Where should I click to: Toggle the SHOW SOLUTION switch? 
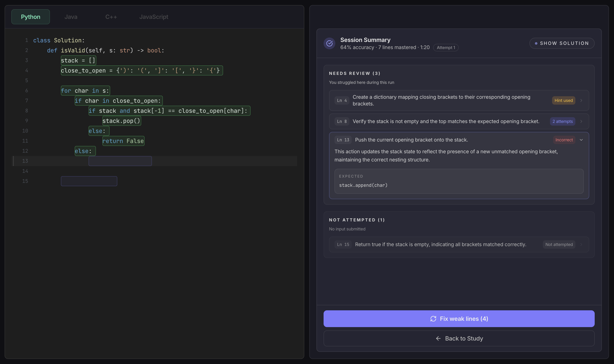click(562, 43)
